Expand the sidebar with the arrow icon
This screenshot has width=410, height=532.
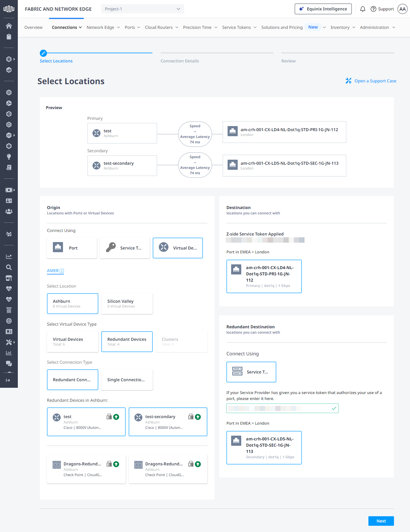click(x=8, y=380)
